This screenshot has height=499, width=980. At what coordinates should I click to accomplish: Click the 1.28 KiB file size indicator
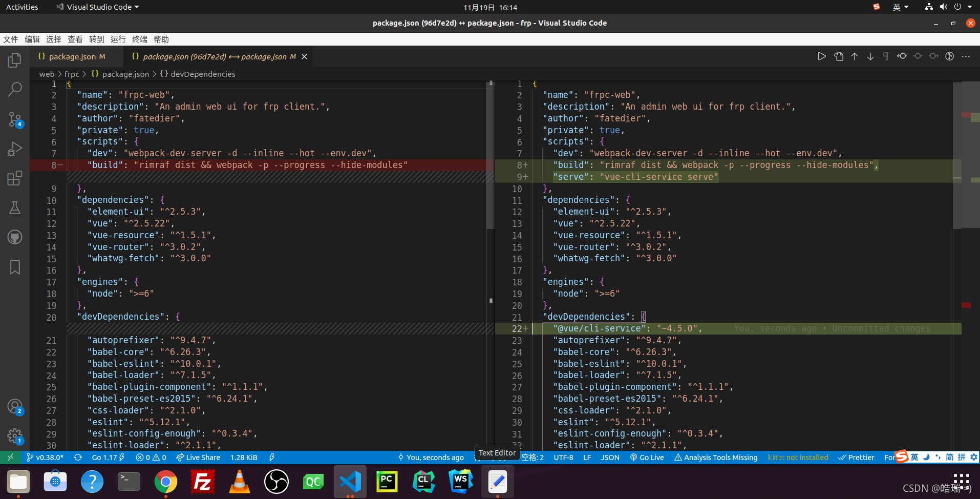pyautogui.click(x=244, y=458)
